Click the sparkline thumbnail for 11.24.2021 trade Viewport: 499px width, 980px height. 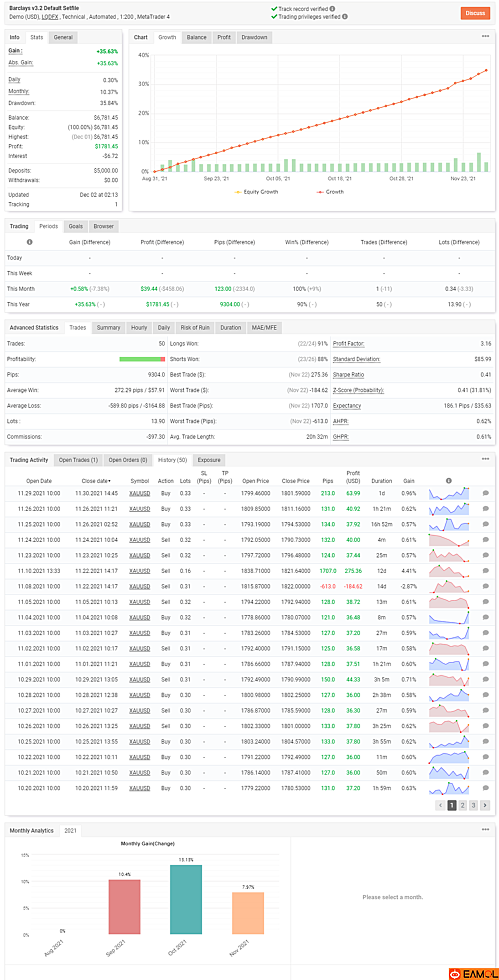pos(449,540)
